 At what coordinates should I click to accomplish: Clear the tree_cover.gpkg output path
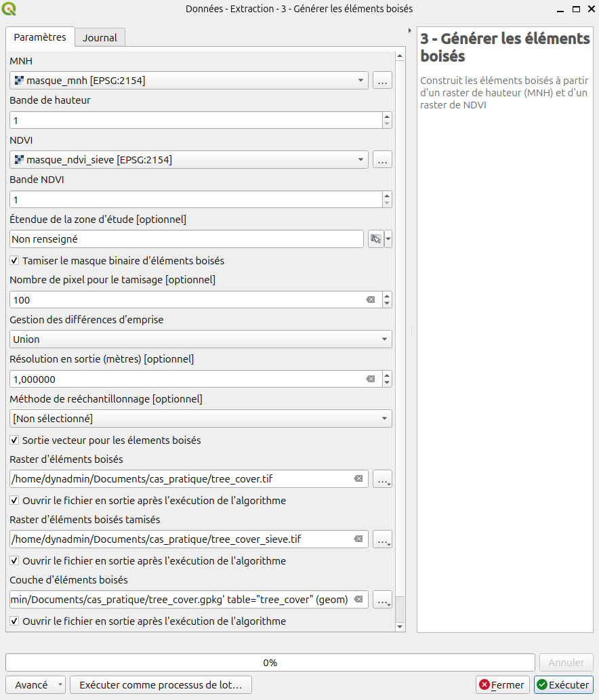[x=359, y=600]
